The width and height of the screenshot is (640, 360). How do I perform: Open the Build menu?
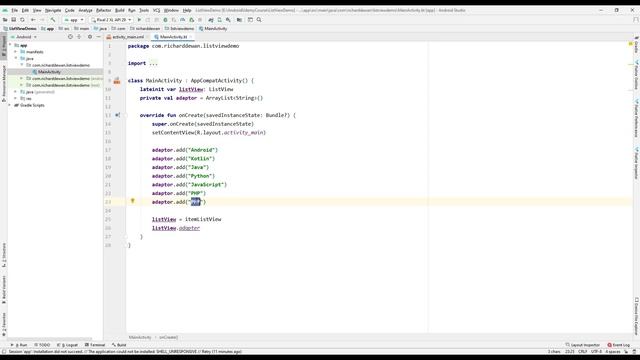pos(120,10)
